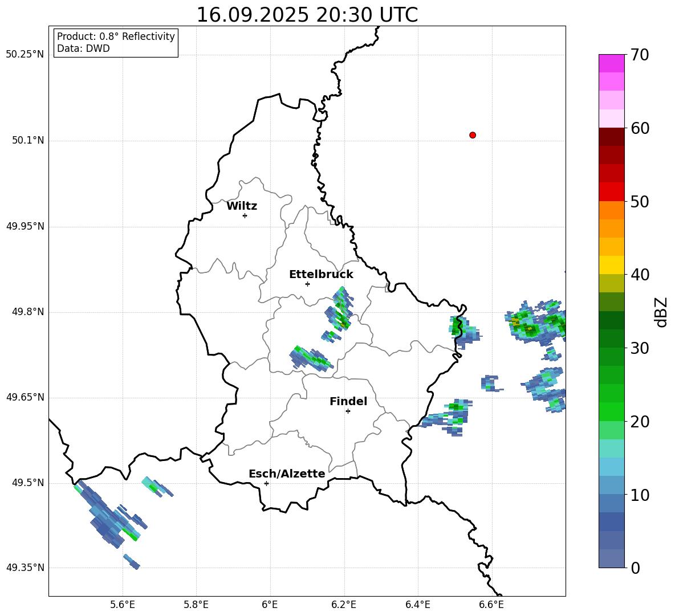Click the Product: 0.8° Reflectivity text

click(116, 36)
